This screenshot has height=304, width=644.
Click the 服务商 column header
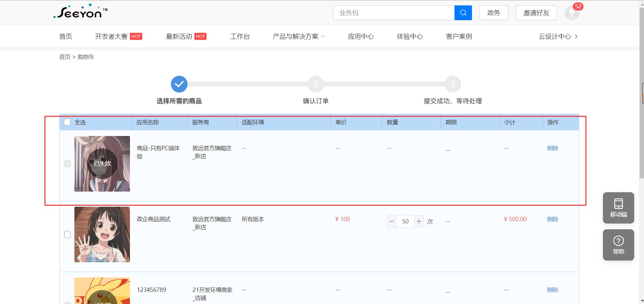tap(201, 122)
